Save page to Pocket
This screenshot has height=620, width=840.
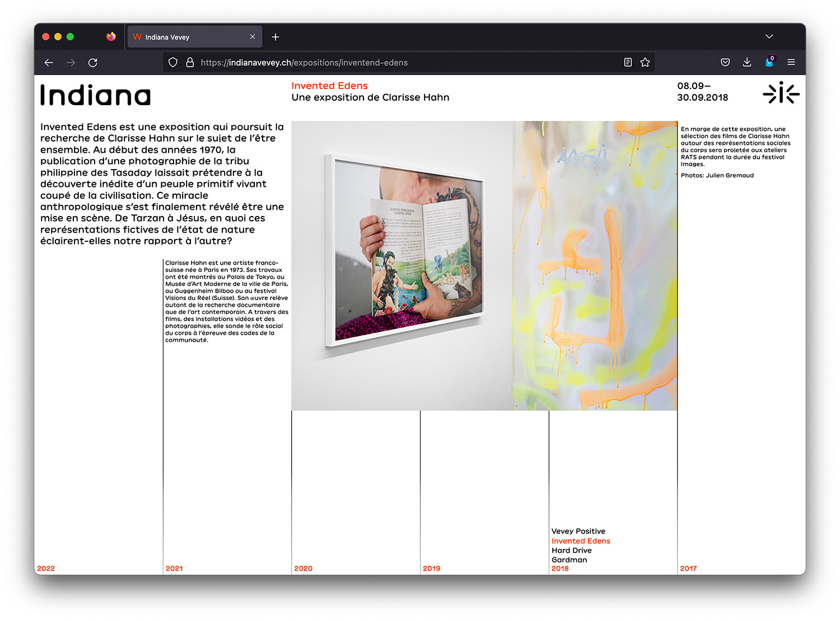[x=725, y=63]
